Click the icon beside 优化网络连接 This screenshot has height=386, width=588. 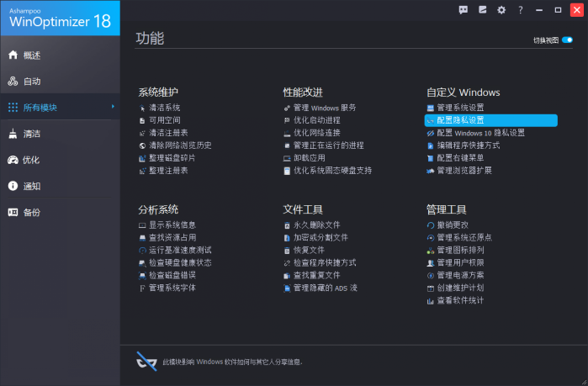coord(287,134)
